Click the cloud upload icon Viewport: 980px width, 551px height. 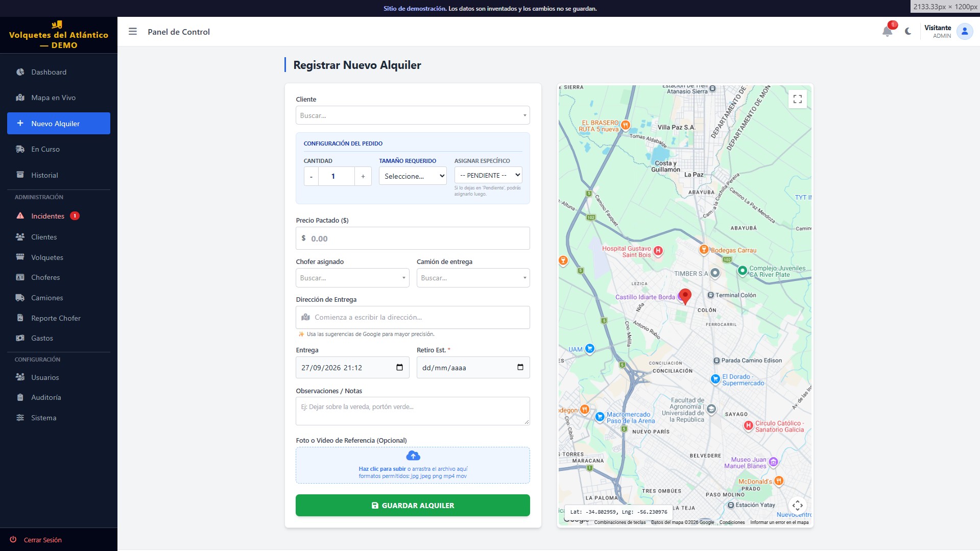click(x=413, y=456)
